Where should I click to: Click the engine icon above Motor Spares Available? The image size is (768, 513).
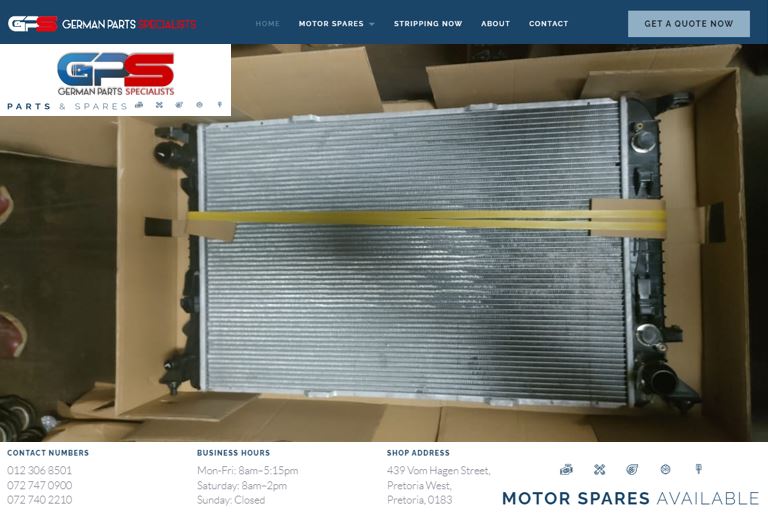(566, 470)
